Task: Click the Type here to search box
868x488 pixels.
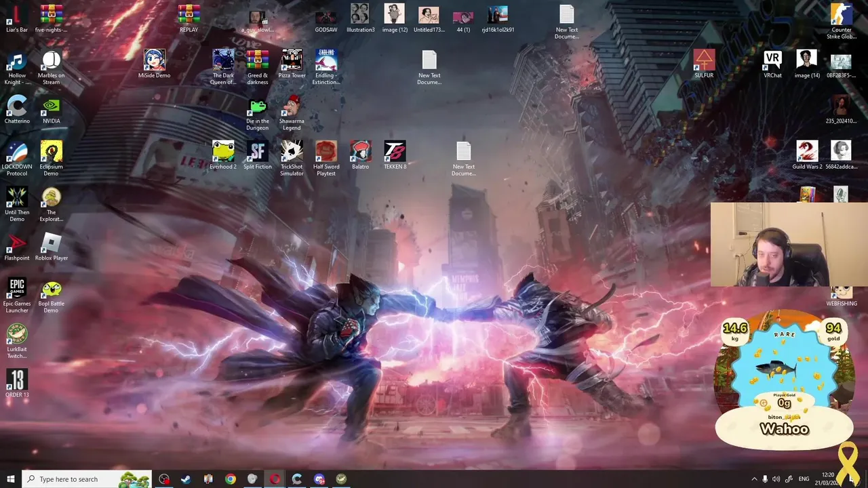Action: click(87, 479)
